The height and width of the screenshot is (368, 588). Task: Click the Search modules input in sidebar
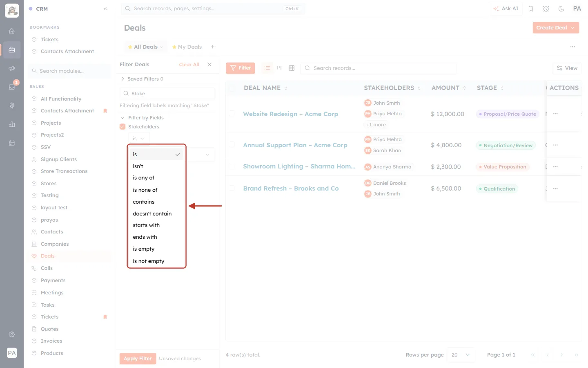pos(70,71)
